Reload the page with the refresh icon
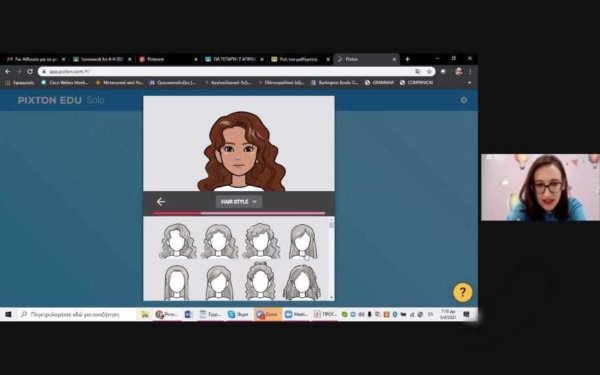 tap(30, 72)
